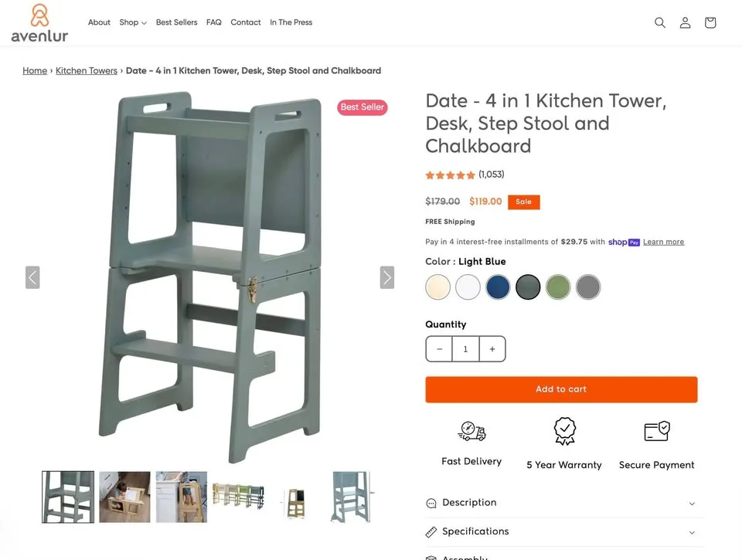Open the Best Sellers menu item

(176, 22)
